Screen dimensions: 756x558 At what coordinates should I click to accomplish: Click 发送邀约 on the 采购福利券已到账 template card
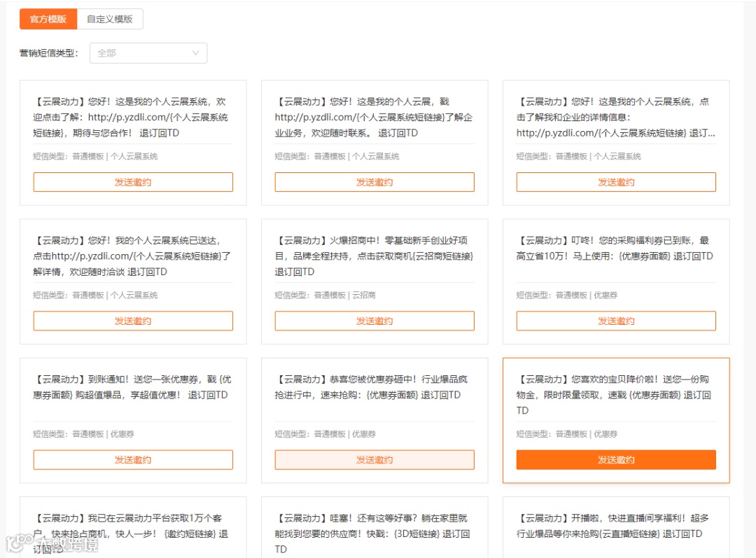click(616, 321)
